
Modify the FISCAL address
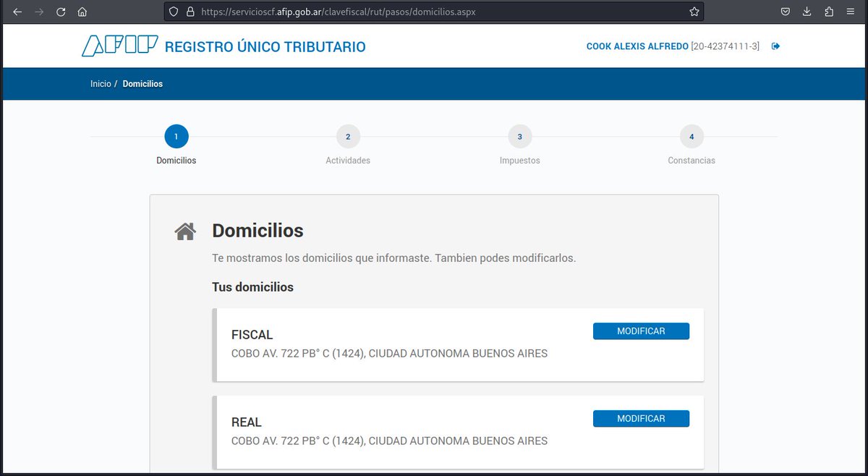641,331
